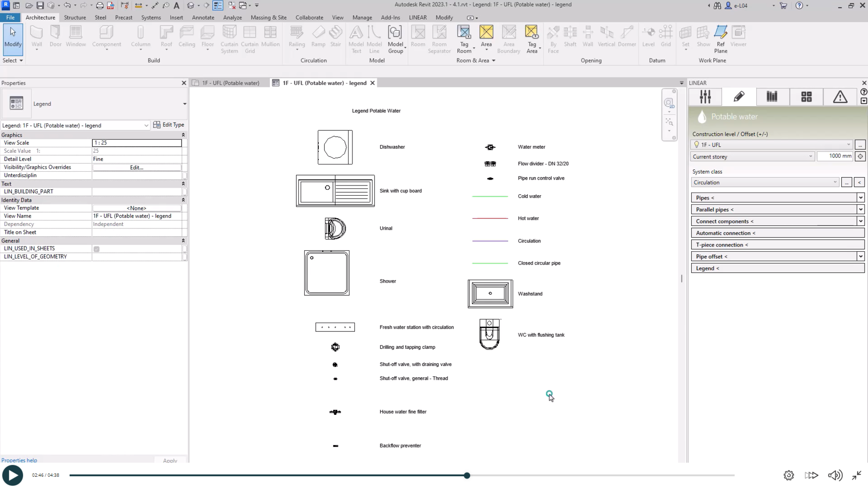Click the LINEAR panel pencil edit icon
The width and height of the screenshot is (868, 488).
pos(739,97)
